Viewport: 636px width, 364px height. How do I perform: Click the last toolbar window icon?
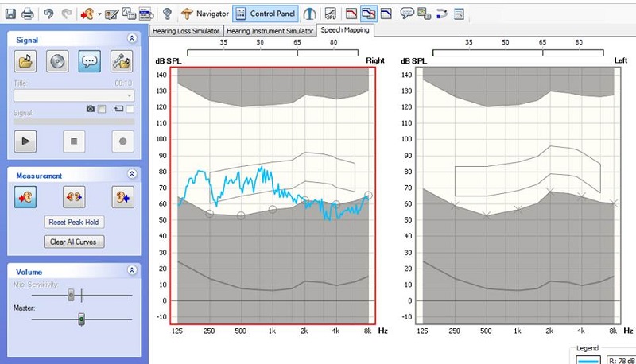pyautogui.click(x=459, y=14)
